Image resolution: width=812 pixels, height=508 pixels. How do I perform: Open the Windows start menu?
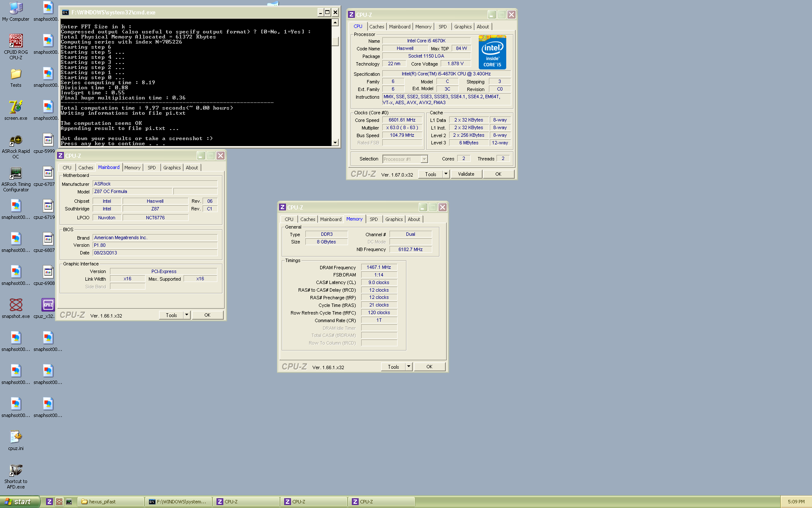click(x=20, y=502)
